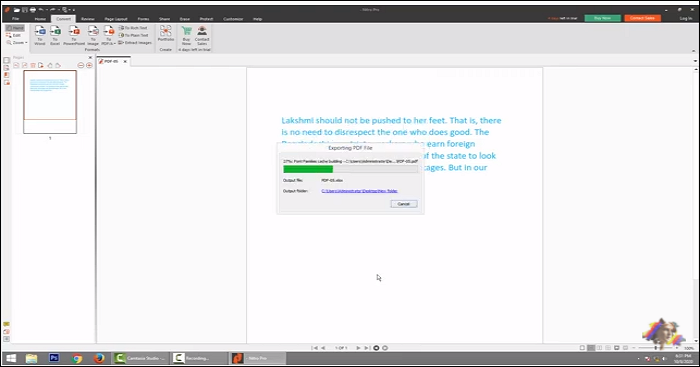The width and height of the screenshot is (700, 367).
Task: Click the To Image conversion icon
Action: [93, 35]
